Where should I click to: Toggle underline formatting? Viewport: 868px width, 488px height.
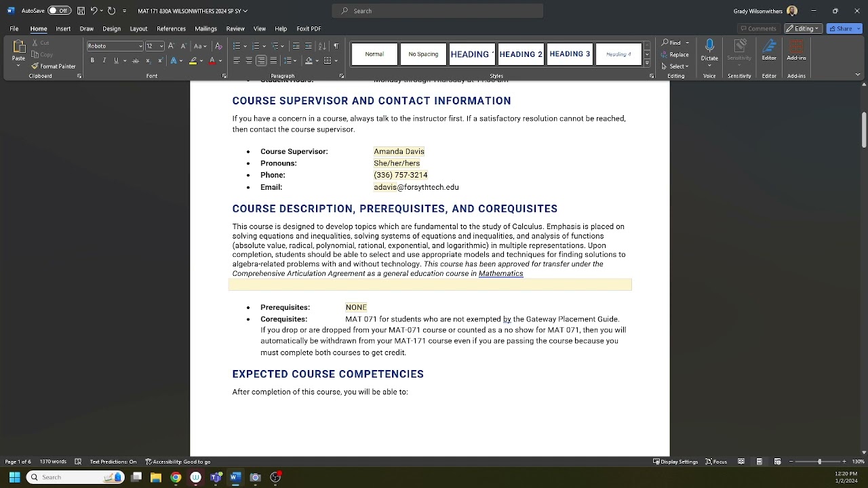[116, 61]
